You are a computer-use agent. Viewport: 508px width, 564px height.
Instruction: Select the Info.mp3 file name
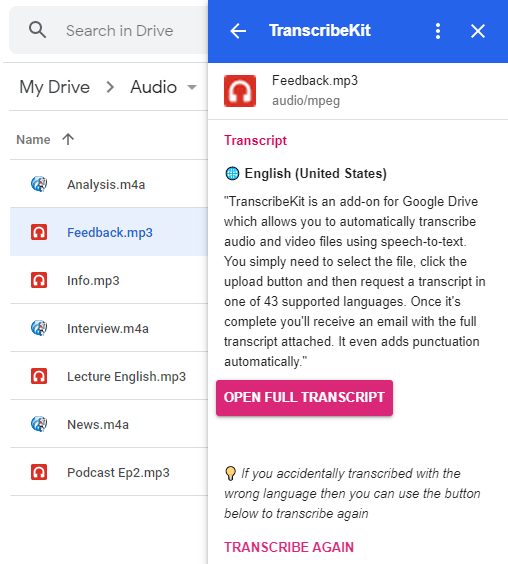tap(93, 280)
